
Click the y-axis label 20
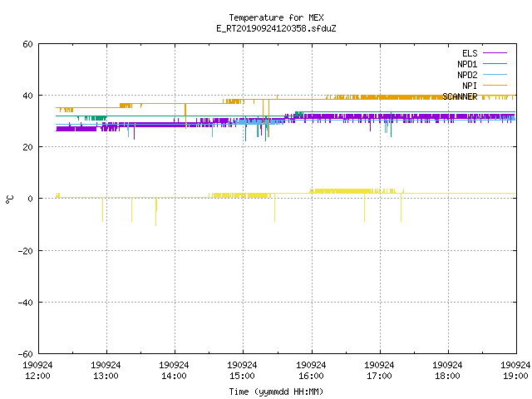coord(27,147)
